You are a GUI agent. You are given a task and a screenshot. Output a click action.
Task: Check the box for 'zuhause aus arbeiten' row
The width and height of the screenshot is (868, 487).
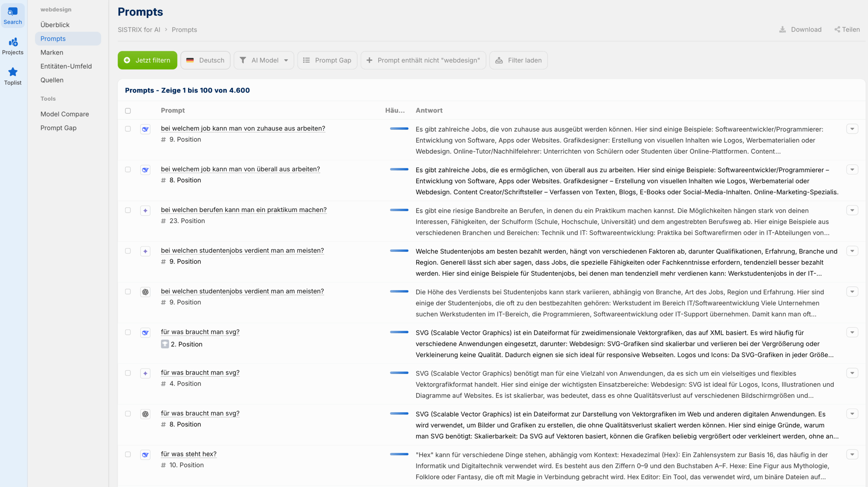tap(128, 129)
